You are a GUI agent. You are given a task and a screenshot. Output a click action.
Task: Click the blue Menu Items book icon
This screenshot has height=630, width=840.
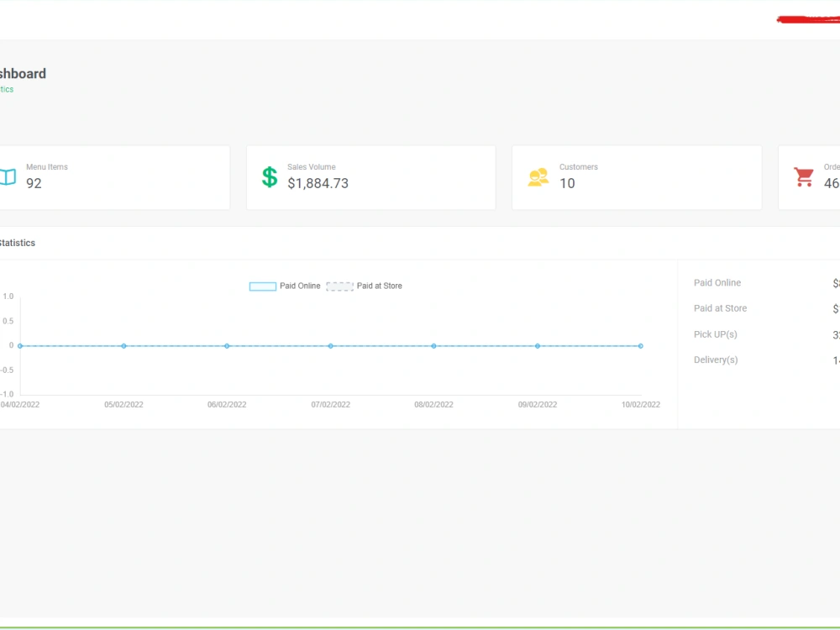click(x=8, y=176)
